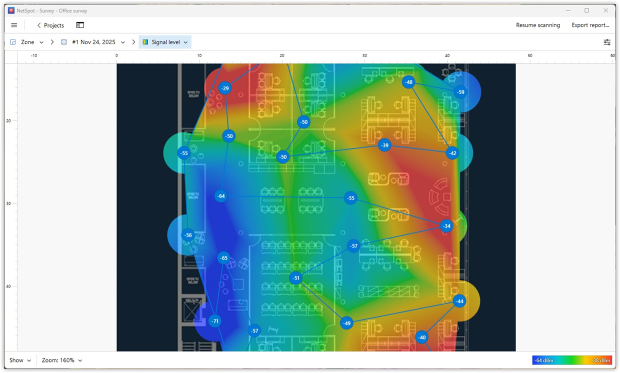Select the -49 measurement point
The image size is (620, 373).
[346, 323]
